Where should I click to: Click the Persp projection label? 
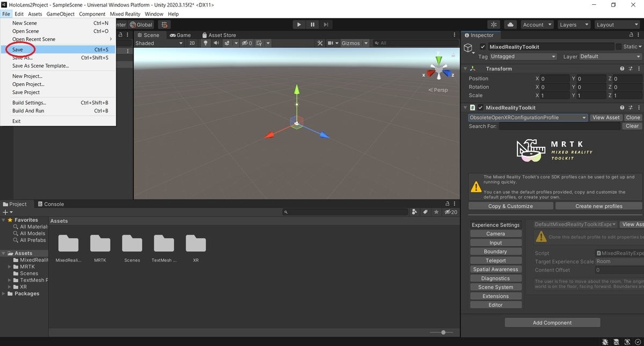(438, 90)
